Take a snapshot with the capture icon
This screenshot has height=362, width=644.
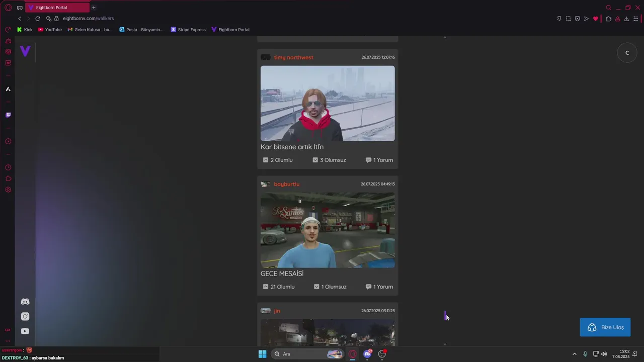coord(568,19)
